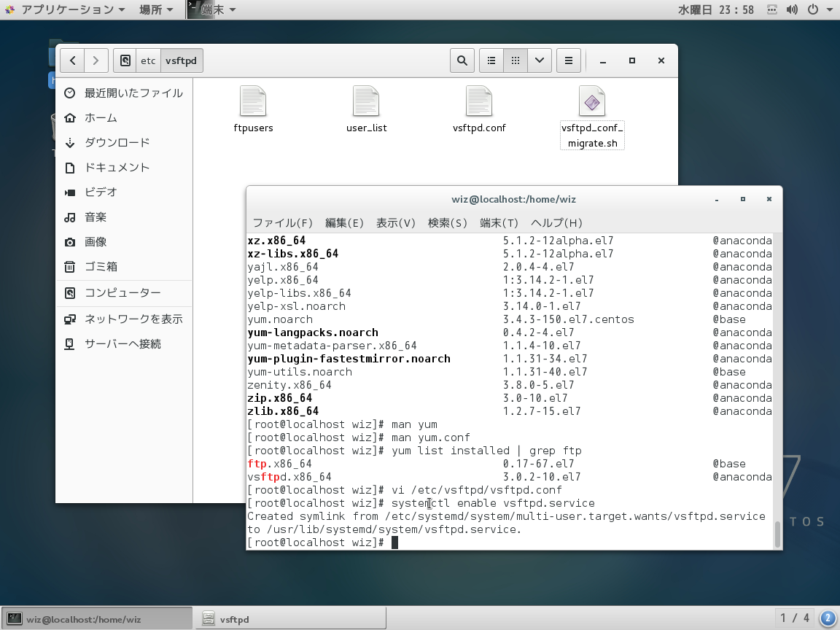Open the clock 水曜日 23:58

click(x=716, y=9)
